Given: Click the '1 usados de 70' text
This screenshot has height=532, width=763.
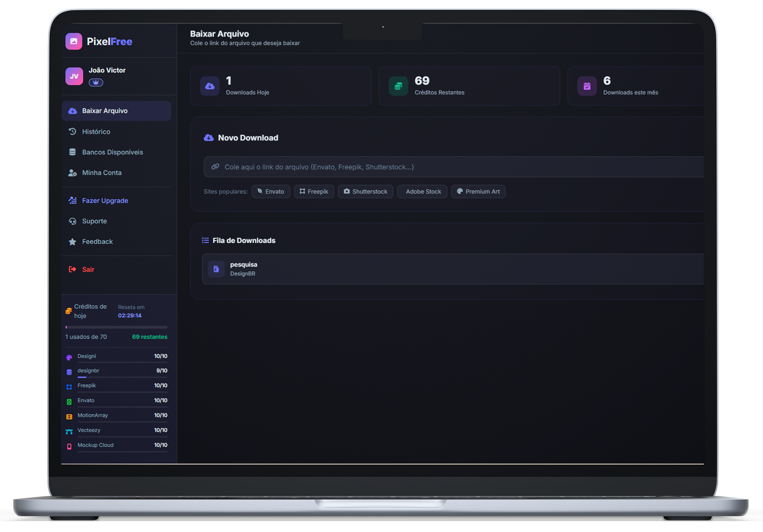Looking at the screenshot, I should pyautogui.click(x=86, y=337).
